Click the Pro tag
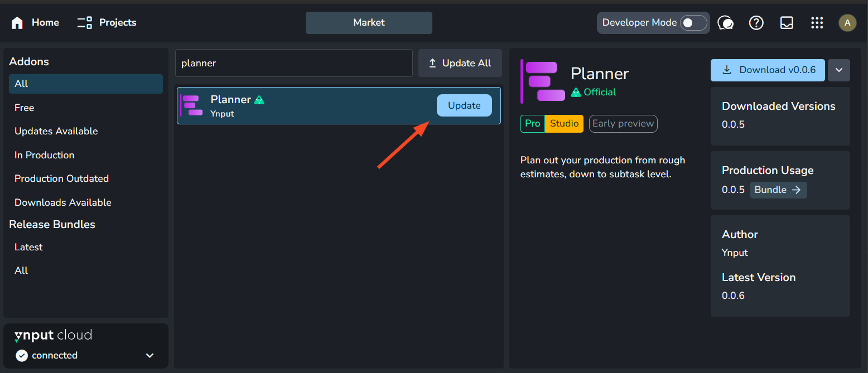 pos(533,124)
